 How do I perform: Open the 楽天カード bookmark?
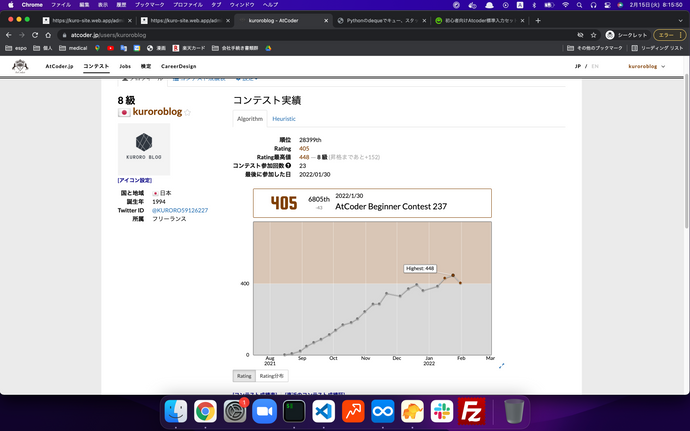(x=189, y=48)
